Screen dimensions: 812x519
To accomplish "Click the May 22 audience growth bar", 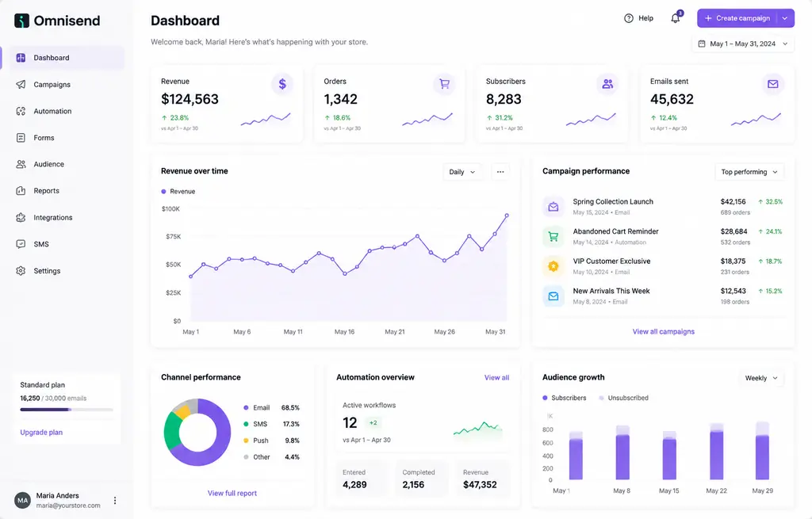I will [x=717, y=451].
